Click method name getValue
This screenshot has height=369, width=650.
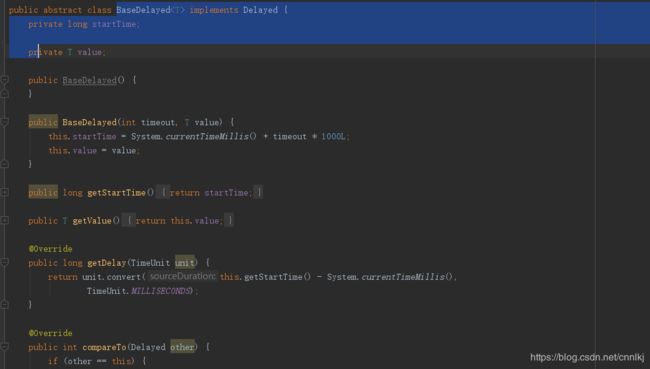point(92,221)
